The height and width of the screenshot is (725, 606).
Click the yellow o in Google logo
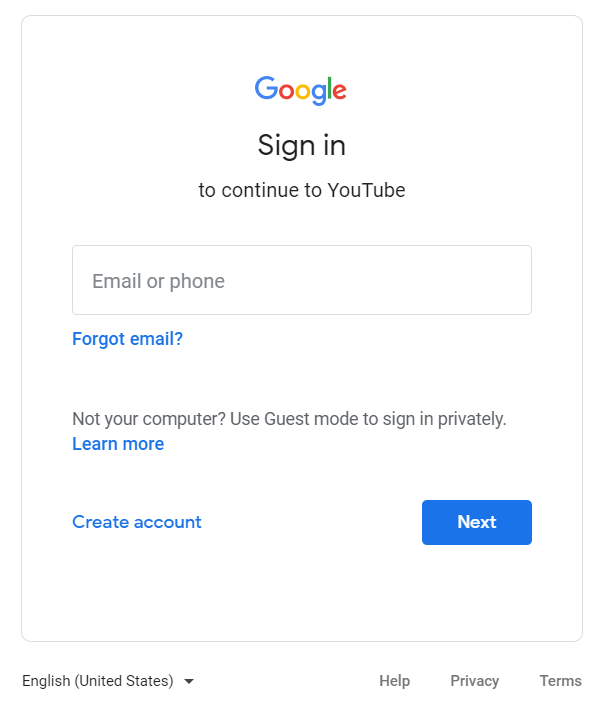coord(303,92)
